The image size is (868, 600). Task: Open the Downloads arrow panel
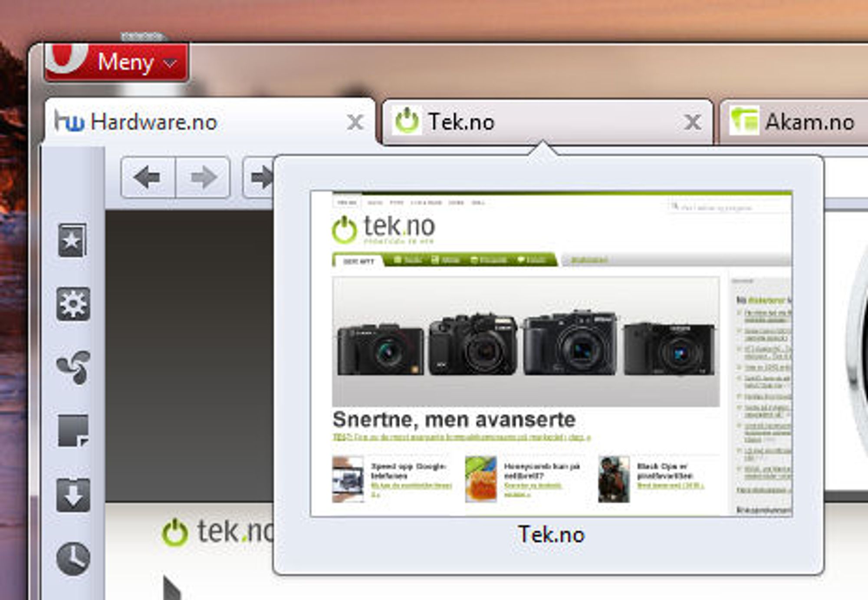click(x=73, y=495)
